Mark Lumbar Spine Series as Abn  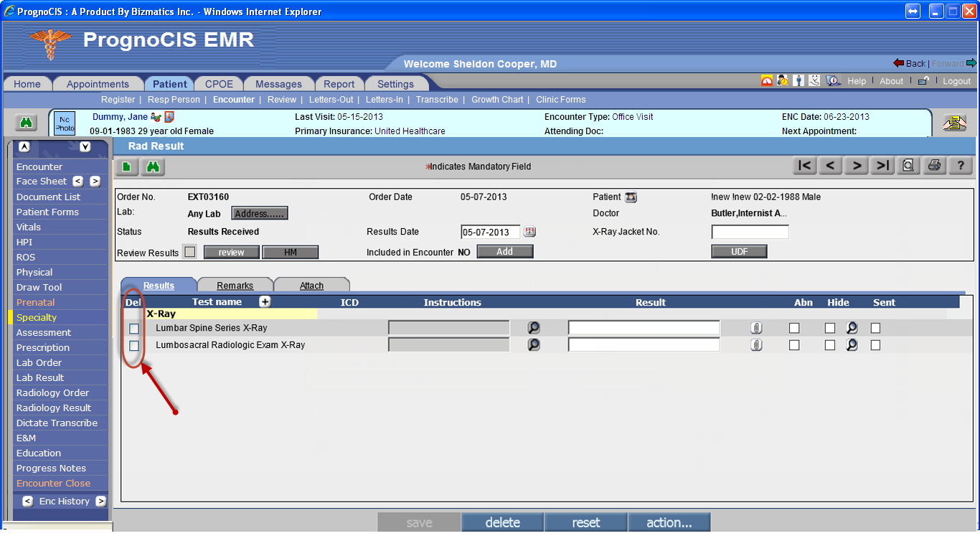pos(794,328)
